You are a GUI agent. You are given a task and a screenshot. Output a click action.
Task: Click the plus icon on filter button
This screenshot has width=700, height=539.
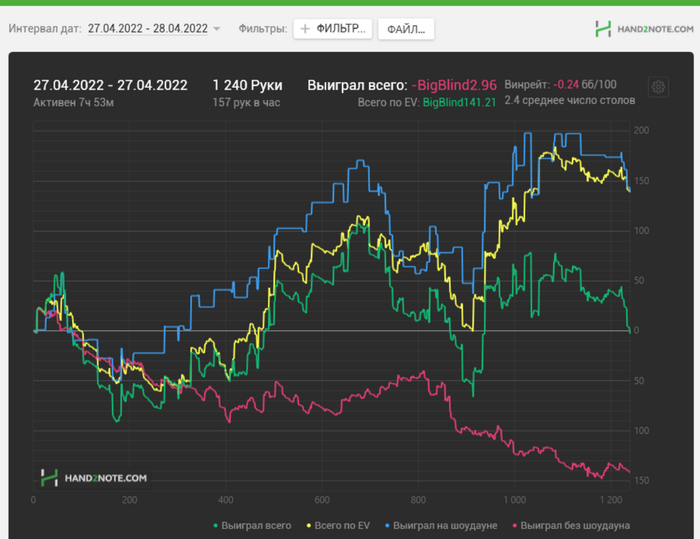305,29
